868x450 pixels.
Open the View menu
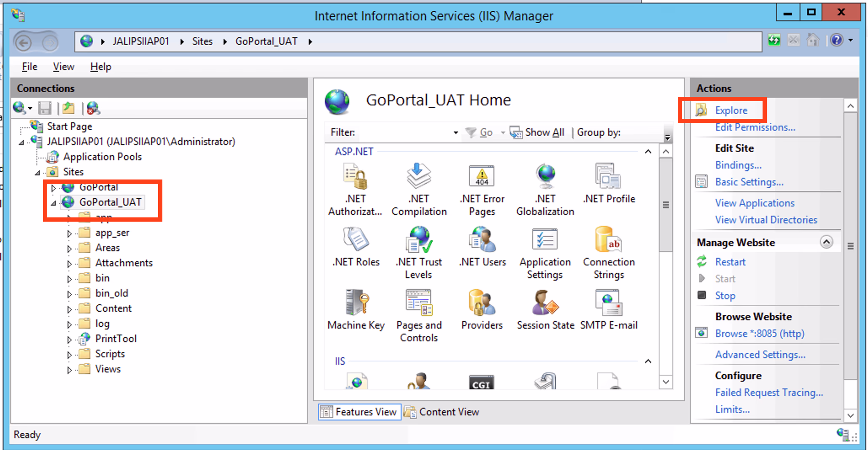(63, 67)
